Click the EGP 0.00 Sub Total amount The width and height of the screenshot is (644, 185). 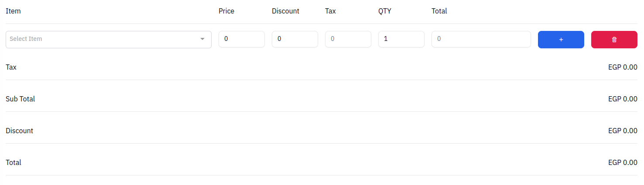pos(623,99)
